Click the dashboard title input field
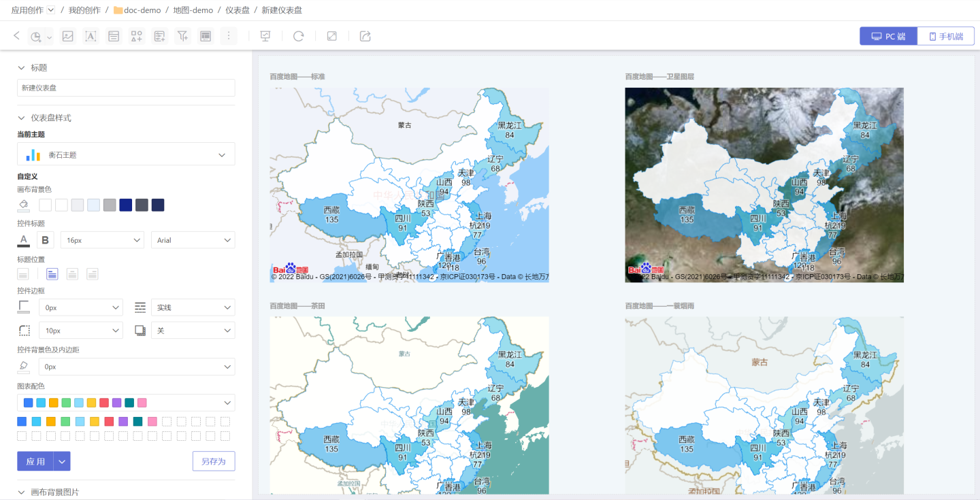The image size is (980, 500). tap(126, 88)
